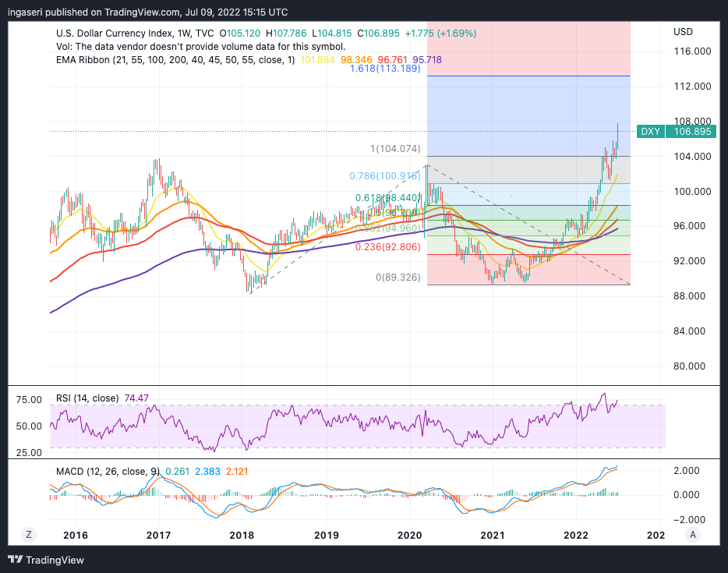Click the 0.786(100.918) Fibonacci label
The width and height of the screenshot is (728, 573).
click(385, 176)
